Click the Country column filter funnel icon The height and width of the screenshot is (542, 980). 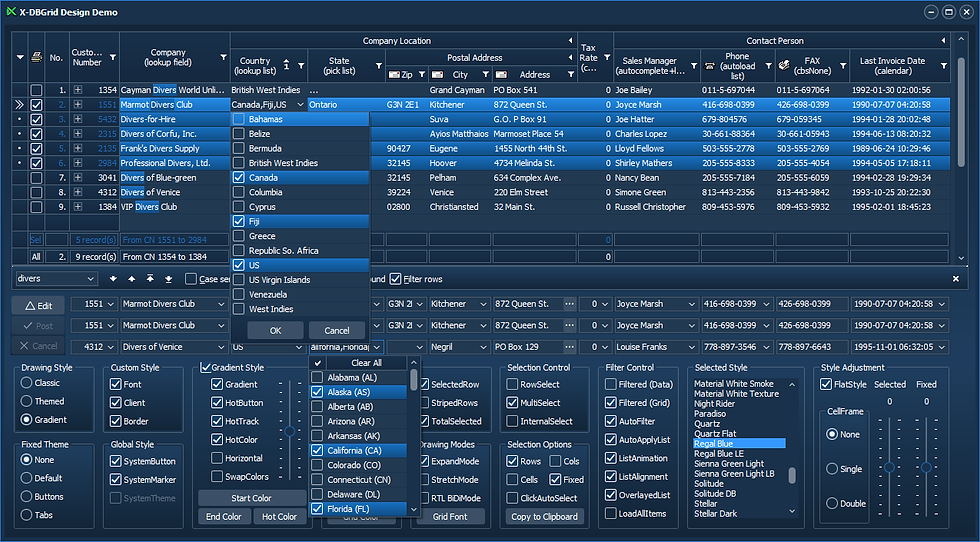click(x=301, y=66)
